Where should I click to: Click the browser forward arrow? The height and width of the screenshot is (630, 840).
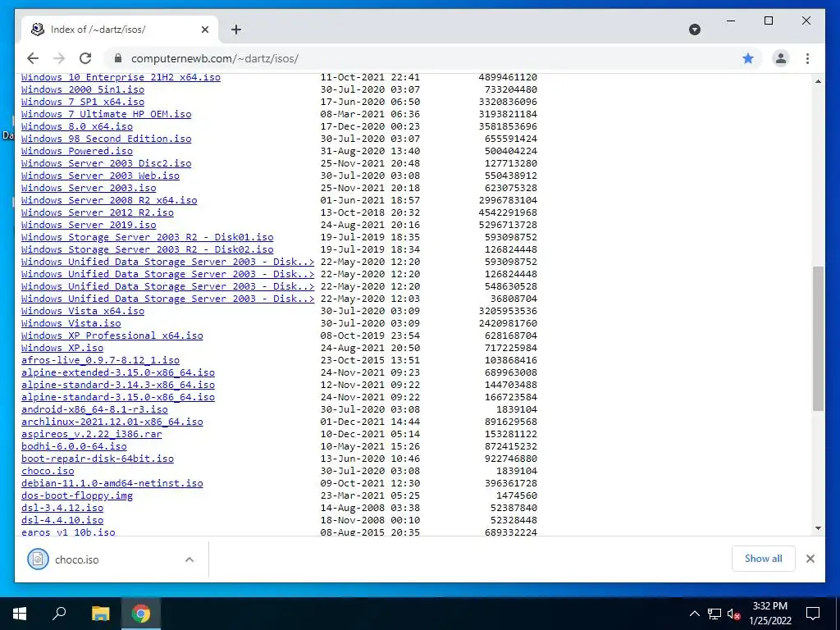(59, 58)
